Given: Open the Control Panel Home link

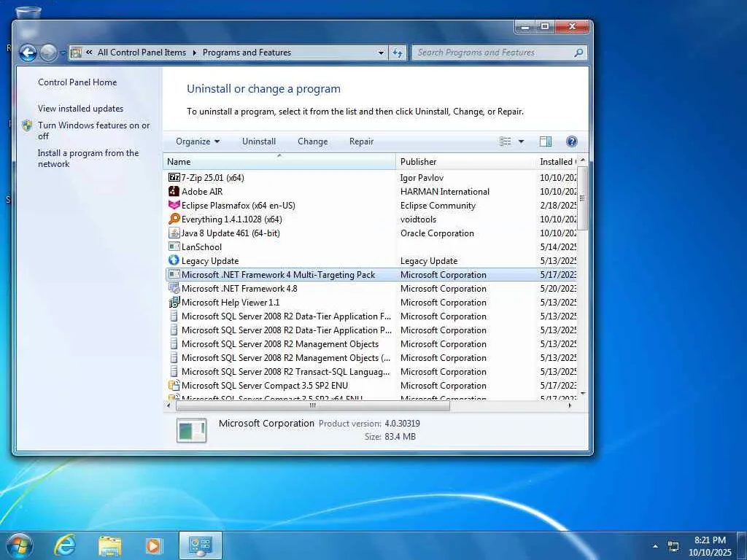Looking at the screenshot, I should coord(77,82).
